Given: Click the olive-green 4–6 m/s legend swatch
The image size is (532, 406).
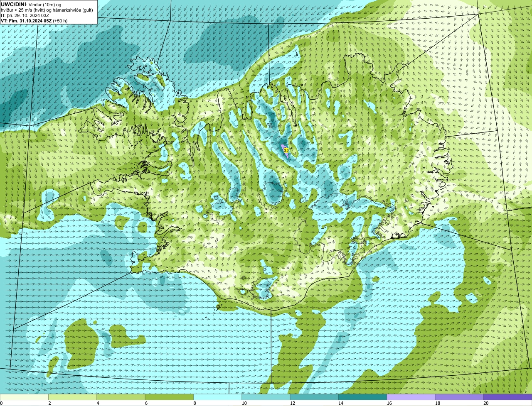Looking at the screenshot, I should (121, 397).
